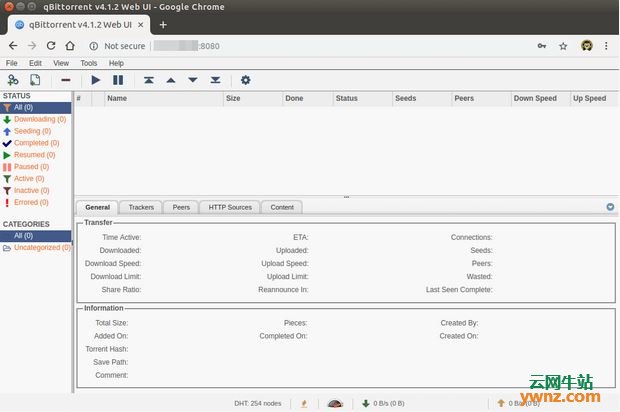The height and width of the screenshot is (412, 620).
Task: Open Chrome profile avatar
Action: [587, 46]
